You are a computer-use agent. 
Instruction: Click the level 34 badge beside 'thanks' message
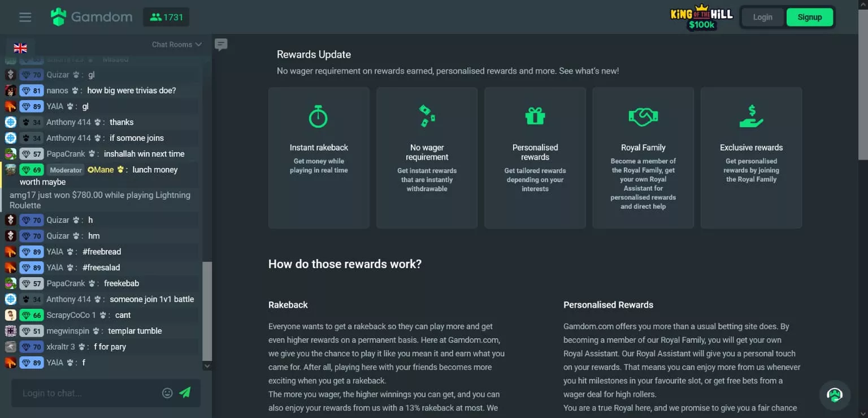tap(32, 122)
